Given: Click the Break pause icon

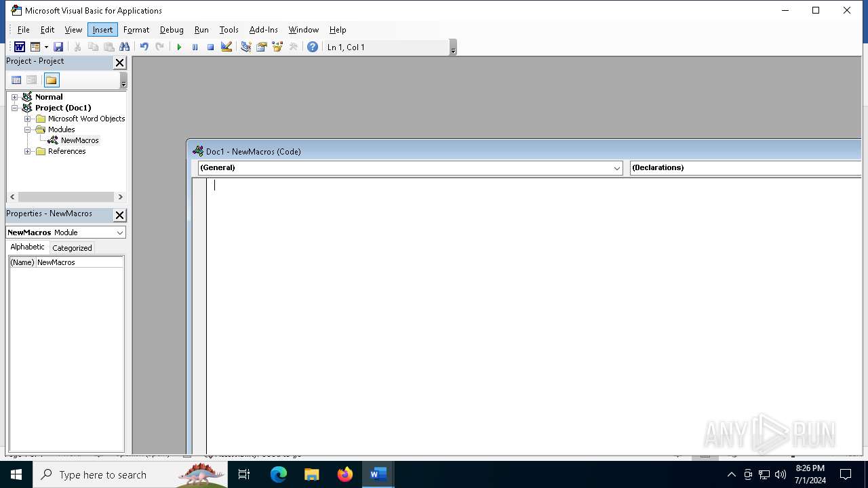Looking at the screenshot, I should tap(195, 47).
